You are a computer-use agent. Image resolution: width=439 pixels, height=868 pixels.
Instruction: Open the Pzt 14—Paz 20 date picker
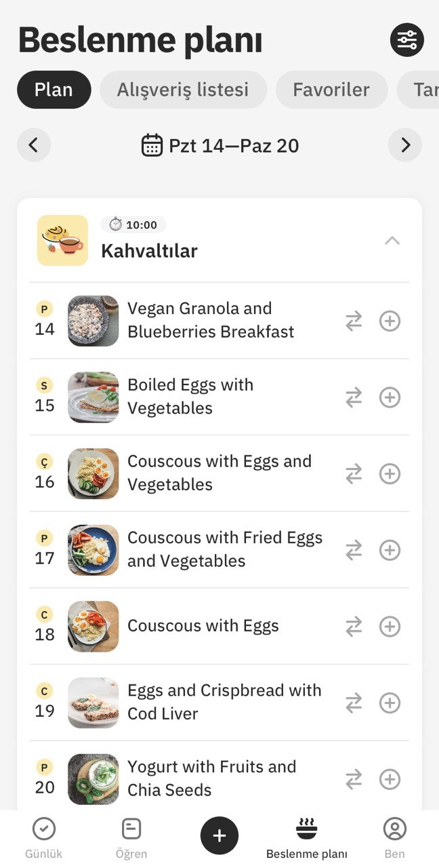pos(220,145)
